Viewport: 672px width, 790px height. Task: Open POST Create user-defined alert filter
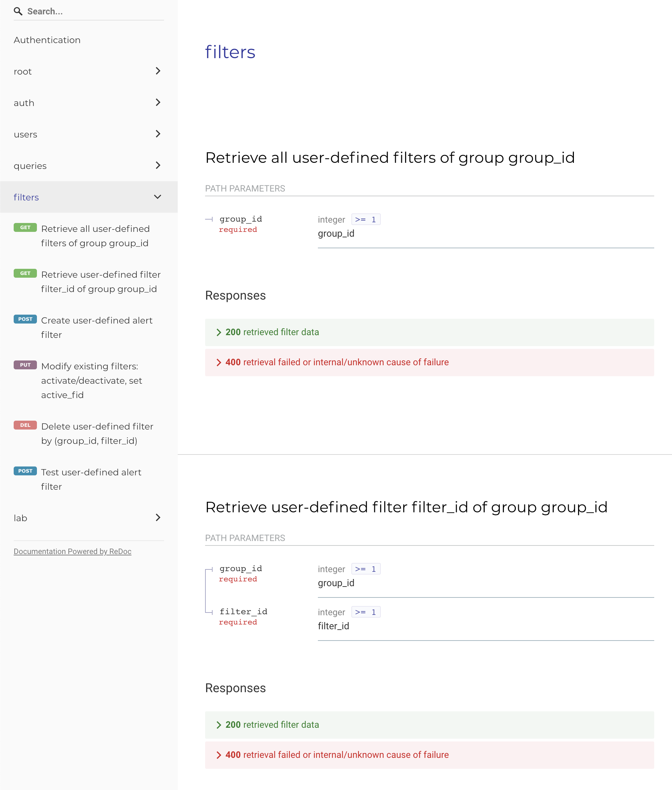click(x=89, y=327)
